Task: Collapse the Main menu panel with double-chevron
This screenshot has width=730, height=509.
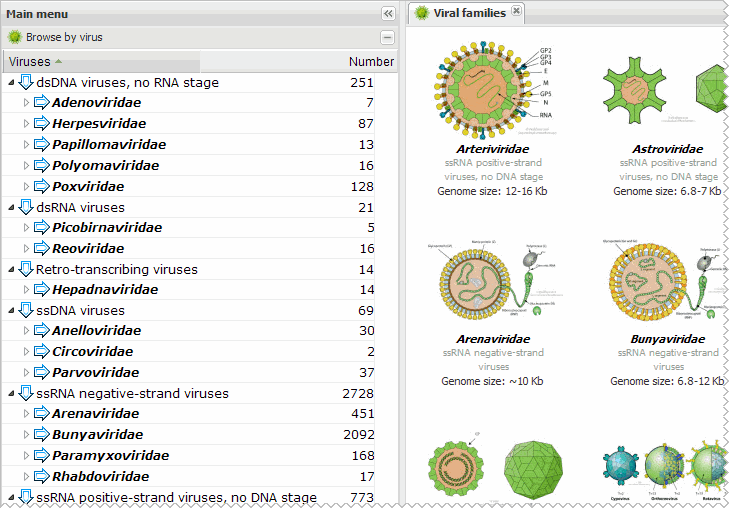Action: click(388, 14)
